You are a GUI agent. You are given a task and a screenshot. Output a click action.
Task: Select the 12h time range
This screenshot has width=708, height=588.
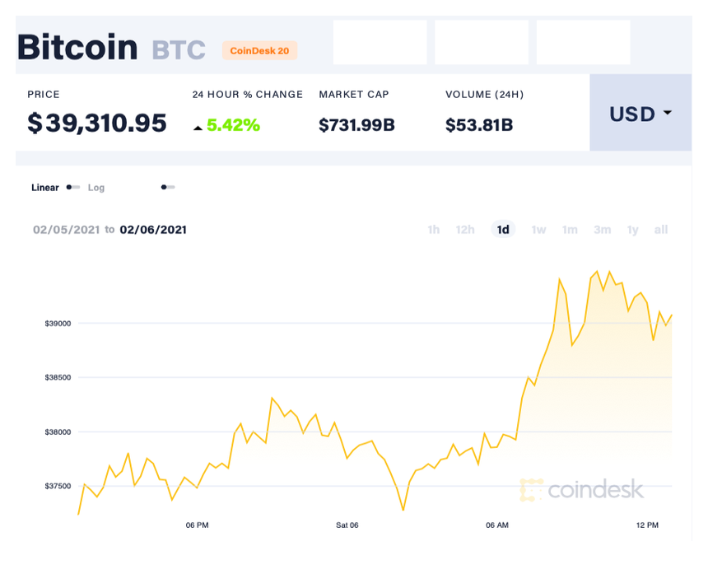click(x=465, y=230)
